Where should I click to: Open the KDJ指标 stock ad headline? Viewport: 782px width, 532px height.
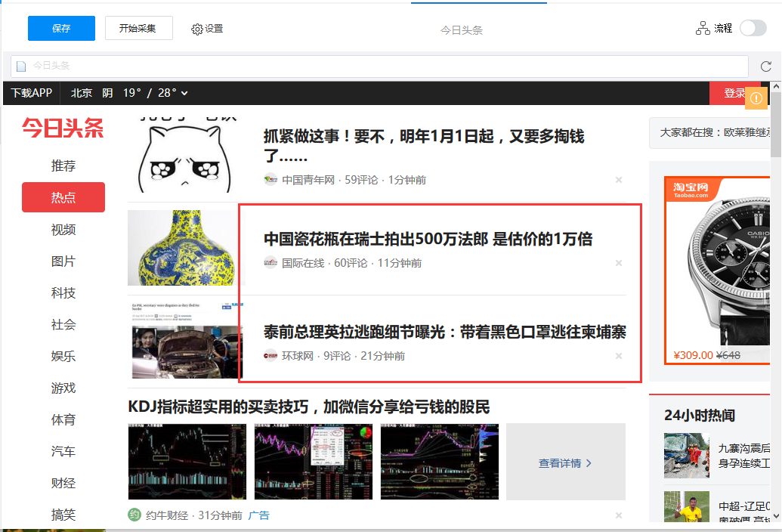[309, 407]
